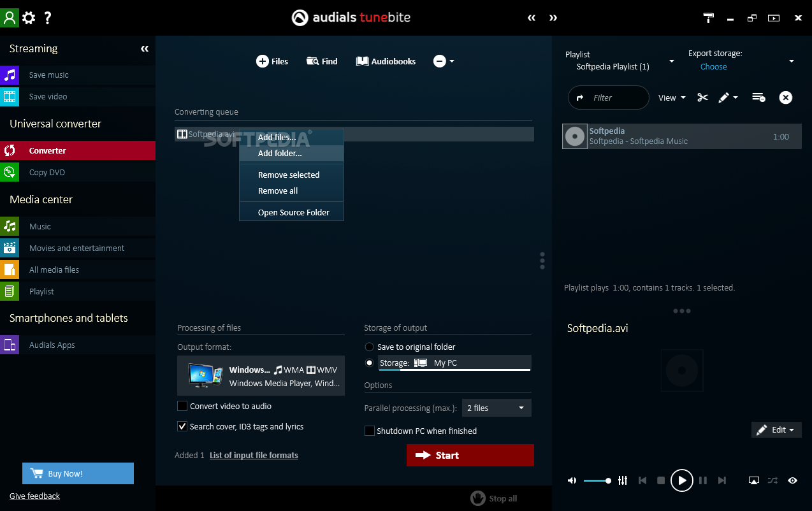The width and height of the screenshot is (812, 511).
Task: Open Give feedback link
Action: pos(34,496)
